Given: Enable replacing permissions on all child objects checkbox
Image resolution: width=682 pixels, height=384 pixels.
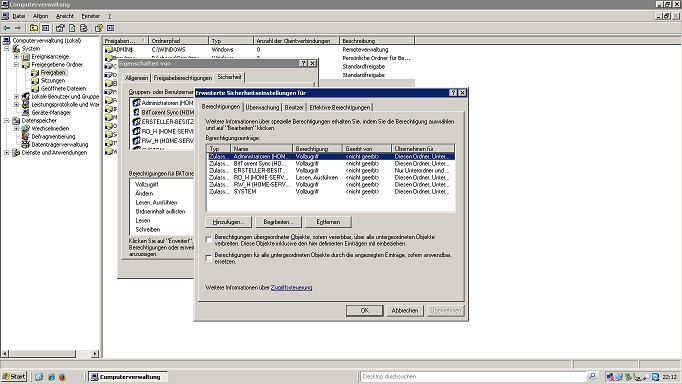Looking at the screenshot, I should click(209, 258).
